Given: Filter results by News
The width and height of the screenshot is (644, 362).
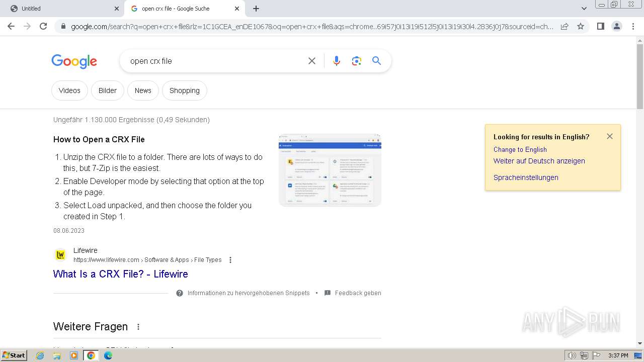Looking at the screenshot, I should 143,90.
